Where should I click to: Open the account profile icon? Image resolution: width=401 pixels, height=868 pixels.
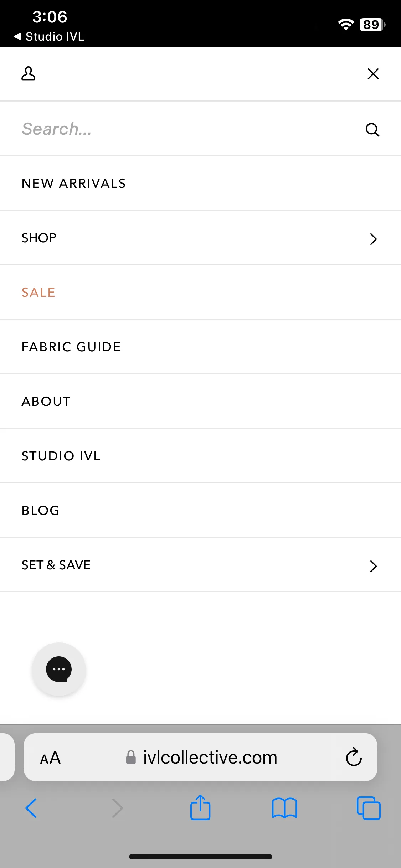pos(28,73)
